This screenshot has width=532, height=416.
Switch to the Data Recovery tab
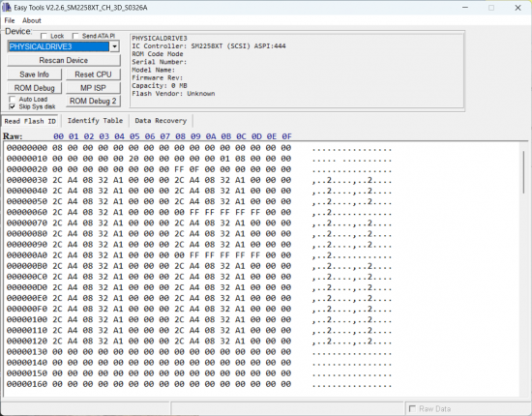tap(161, 121)
